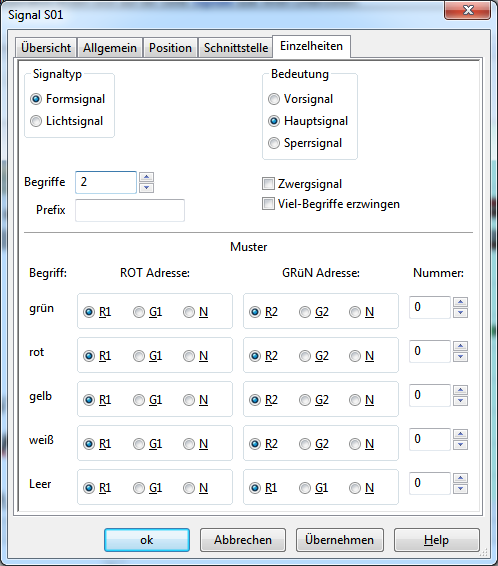Increase the Begriffe value with up arrow
This screenshot has height=566, width=498.
146,177
